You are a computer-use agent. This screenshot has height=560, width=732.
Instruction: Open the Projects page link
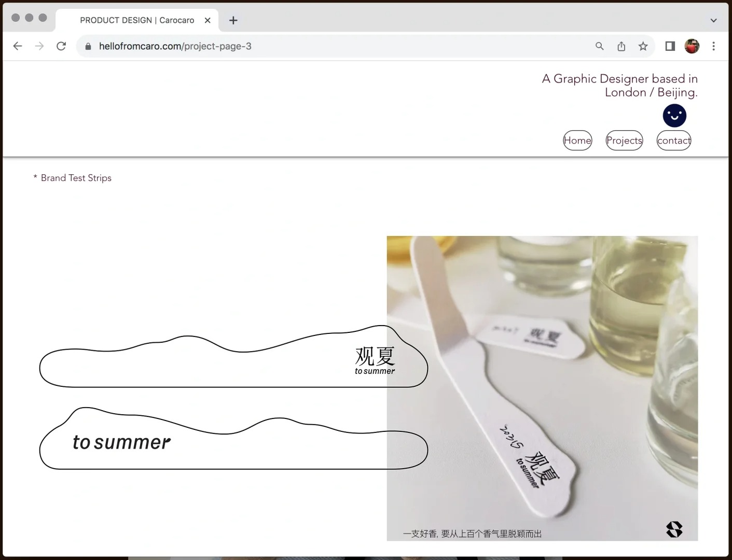(x=625, y=141)
